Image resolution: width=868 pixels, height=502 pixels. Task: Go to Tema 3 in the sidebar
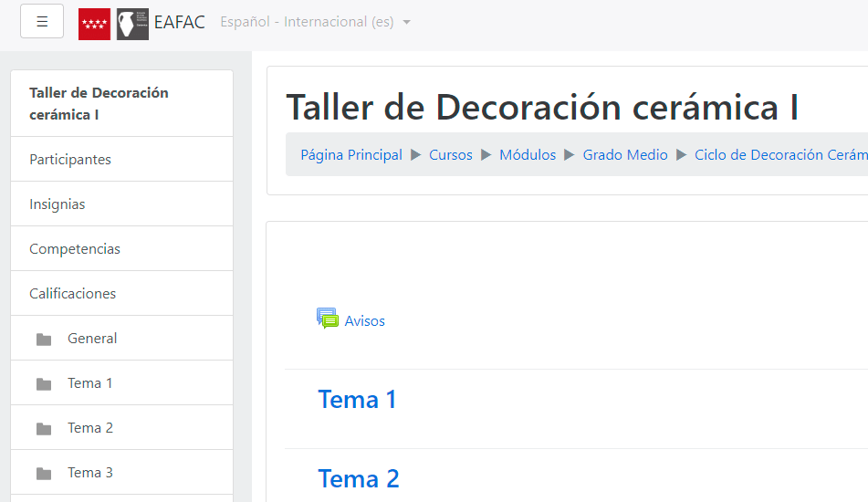(x=121, y=473)
